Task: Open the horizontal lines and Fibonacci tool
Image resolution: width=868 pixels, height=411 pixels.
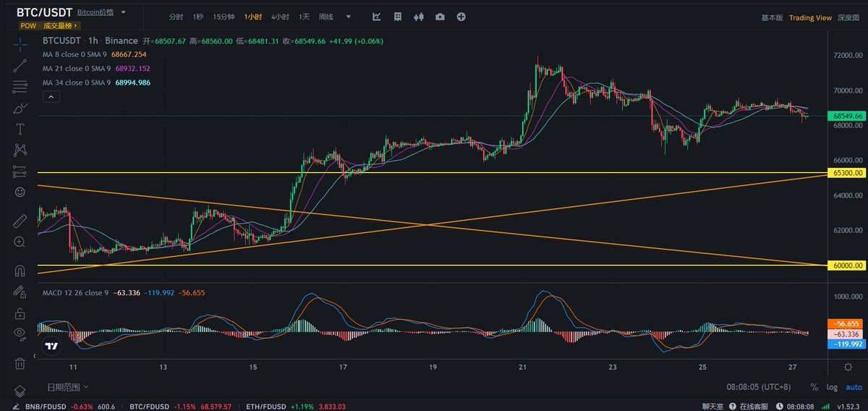Action: [20, 87]
